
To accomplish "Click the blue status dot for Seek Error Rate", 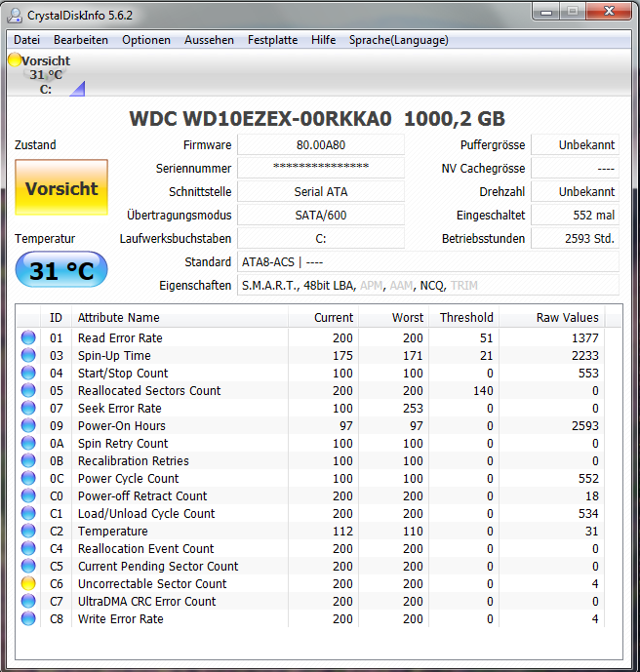I will [x=28, y=408].
